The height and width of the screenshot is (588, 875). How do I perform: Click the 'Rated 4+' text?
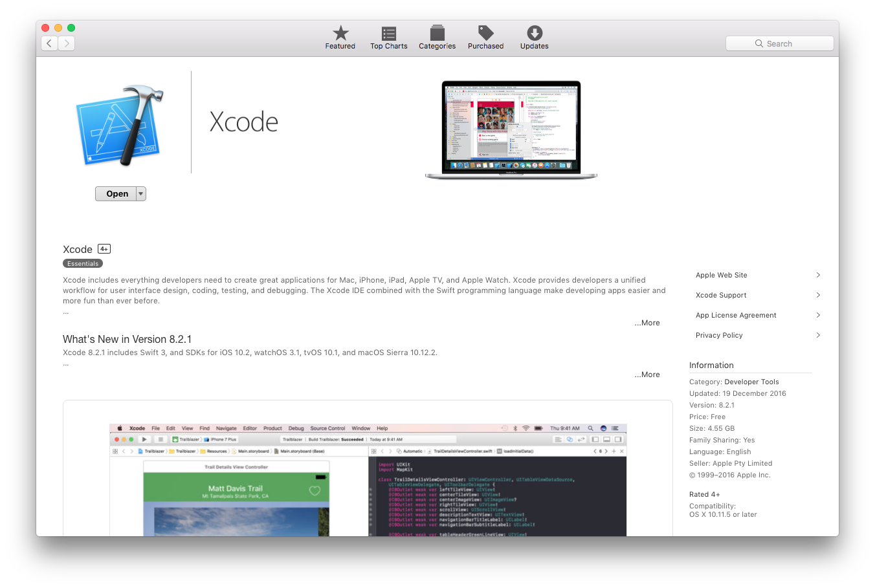click(705, 494)
